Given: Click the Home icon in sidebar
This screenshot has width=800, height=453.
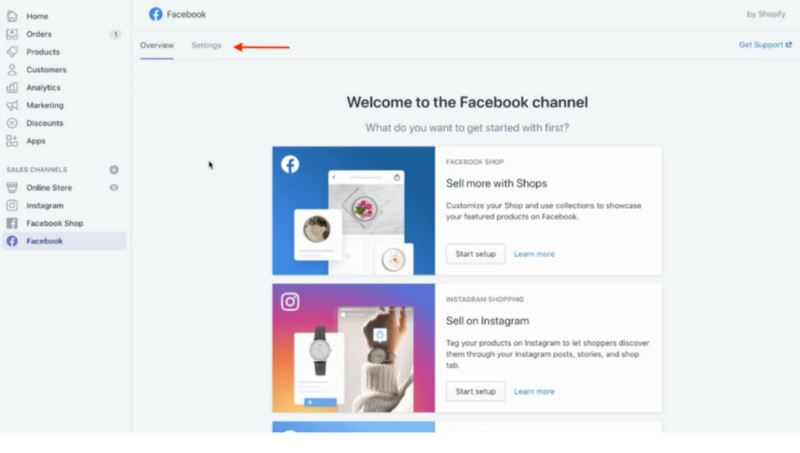Looking at the screenshot, I should click(12, 16).
